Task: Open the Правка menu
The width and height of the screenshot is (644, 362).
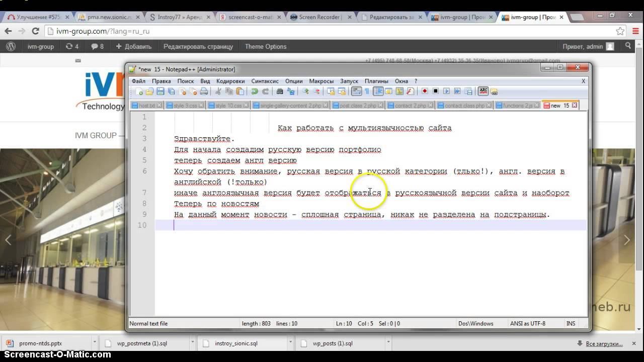Action: (162, 81)
